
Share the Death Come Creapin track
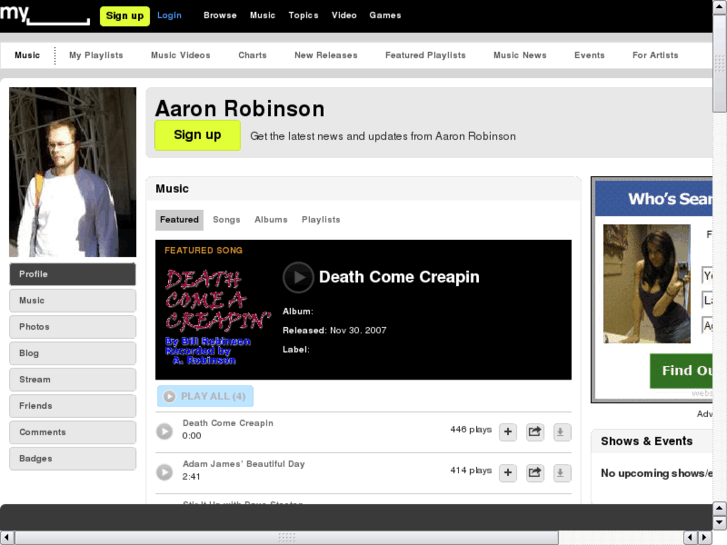535,432
